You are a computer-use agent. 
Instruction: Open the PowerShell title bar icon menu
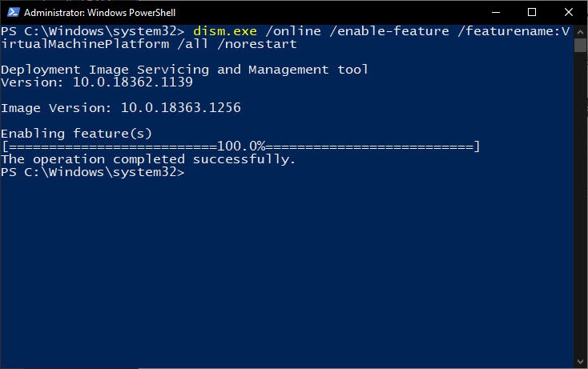13,12
